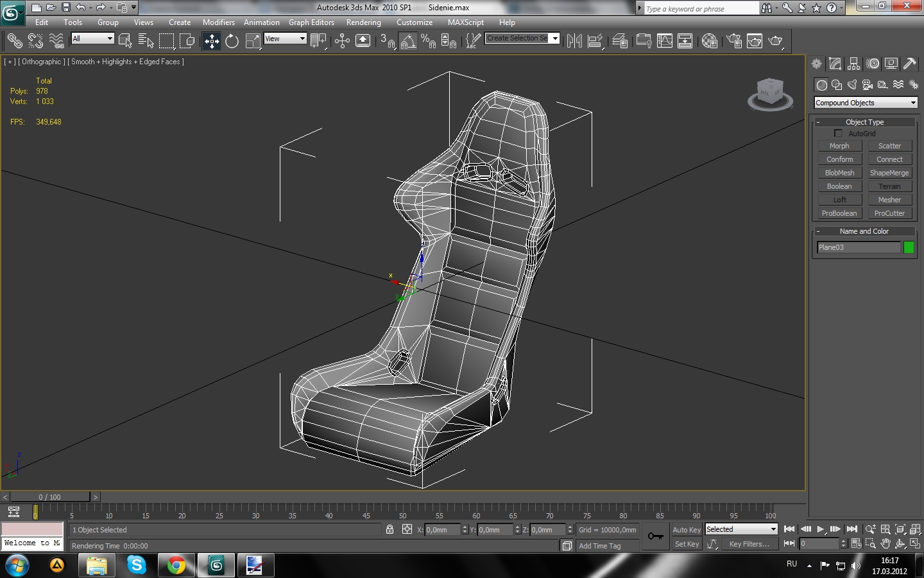Open the Material Editor
The height and width of the screenshot is (578, 924).
(710, 41)
